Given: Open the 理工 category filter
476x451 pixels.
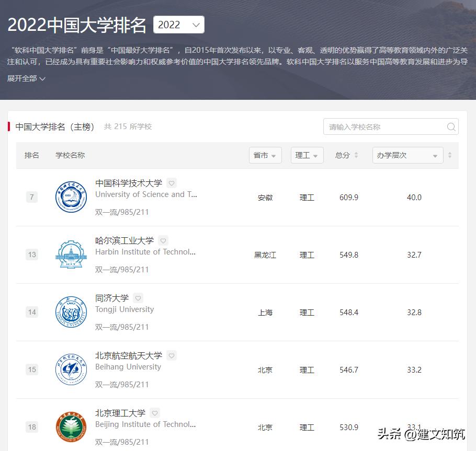Looking at the screenshot, I should click(307, 155).
